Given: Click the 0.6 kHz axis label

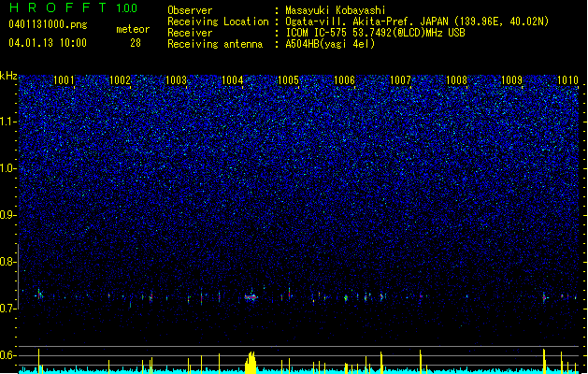Looking at the screenshot, I should coord(8,355).
